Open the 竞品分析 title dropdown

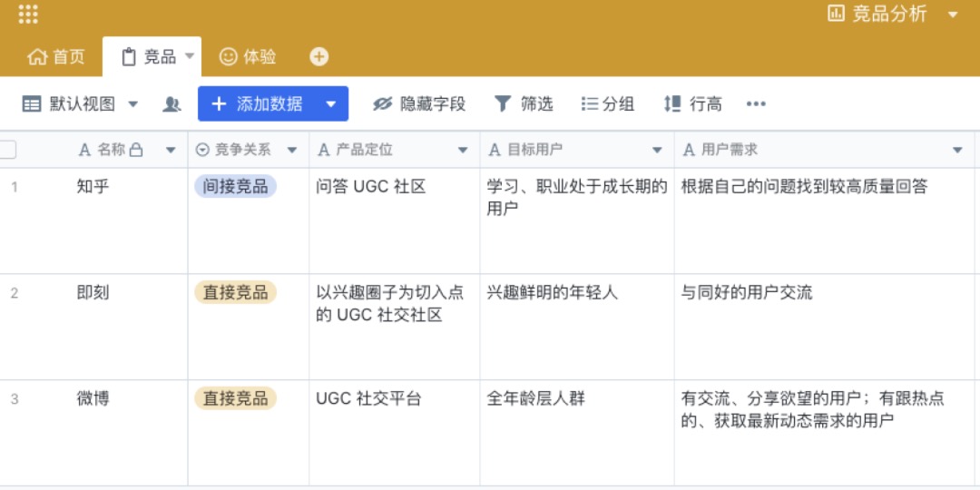click(952, 15)
